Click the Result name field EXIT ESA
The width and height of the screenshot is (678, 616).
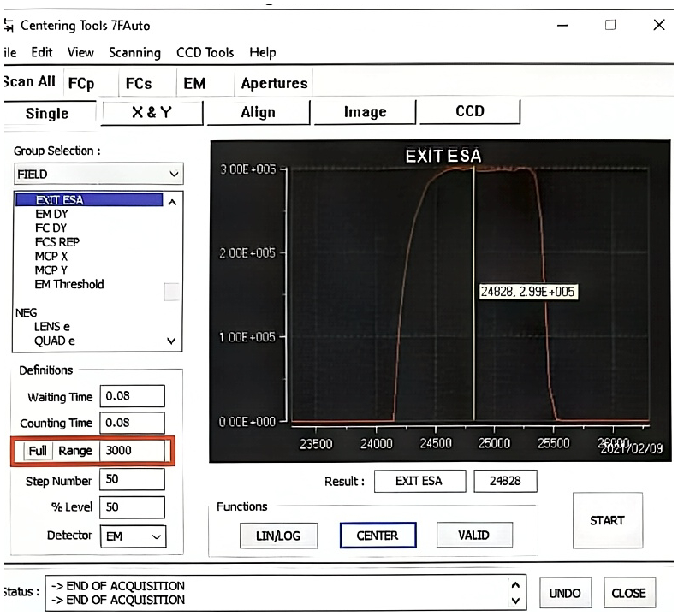click(419, 481)
